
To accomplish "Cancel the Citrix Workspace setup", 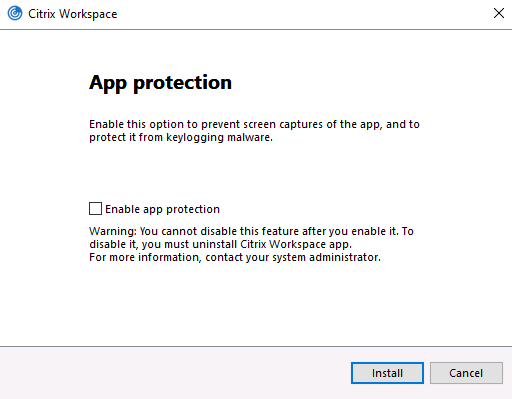I will coord(466,373).
